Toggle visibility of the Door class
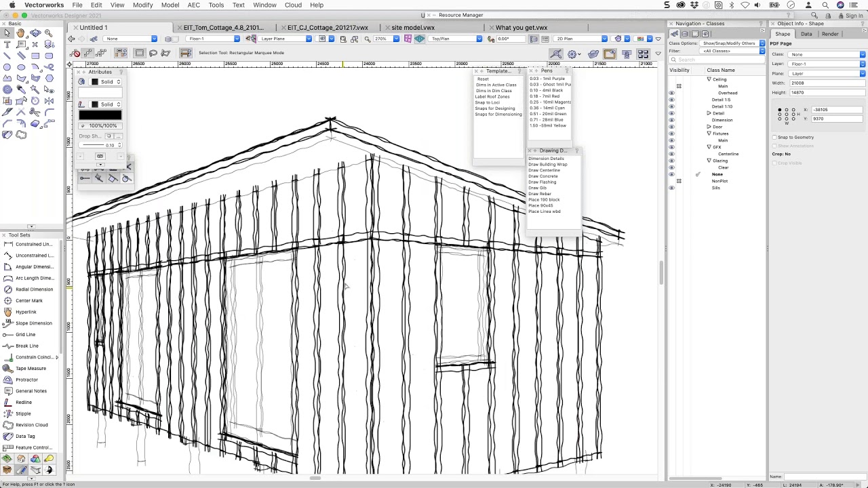Viewport: 868px width, 488px height. click(671, 127)
